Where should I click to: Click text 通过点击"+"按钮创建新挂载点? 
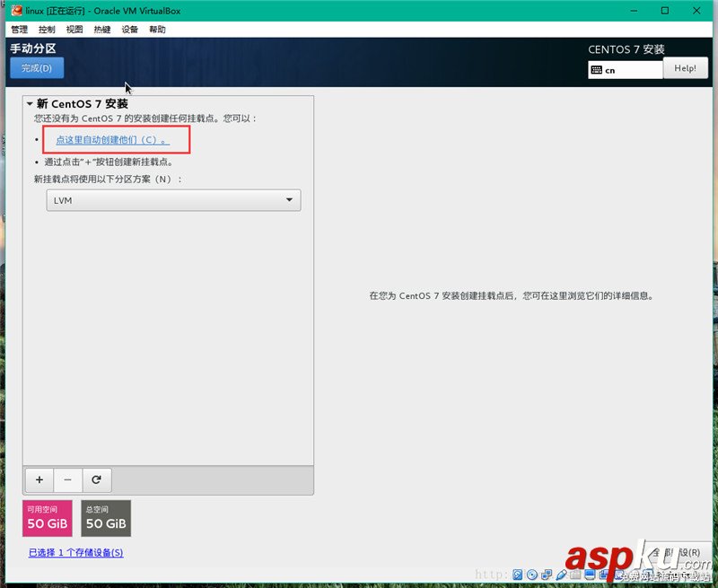109,162
